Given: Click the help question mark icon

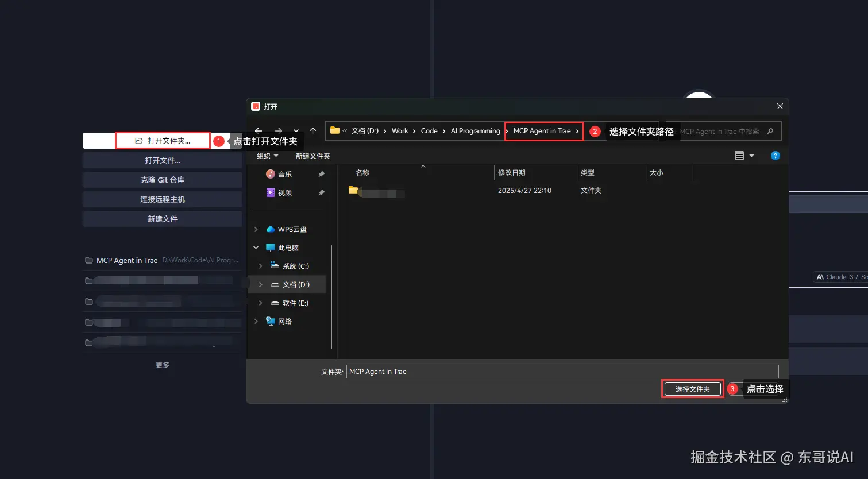Looking at the screenshot, I should pyautogui.click(x=776, y=156).
